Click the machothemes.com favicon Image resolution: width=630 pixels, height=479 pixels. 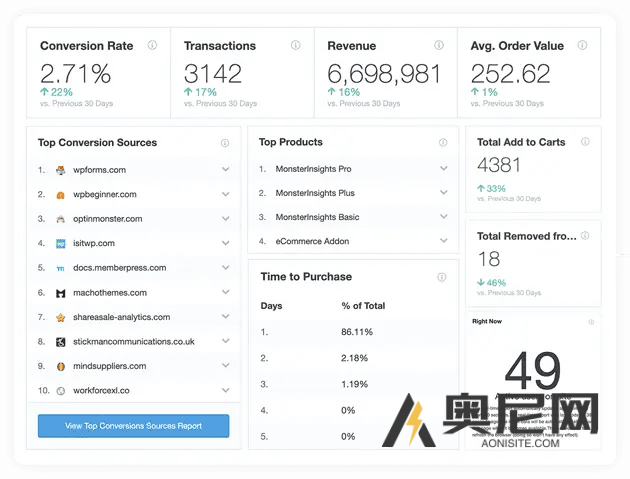point(61,293)
